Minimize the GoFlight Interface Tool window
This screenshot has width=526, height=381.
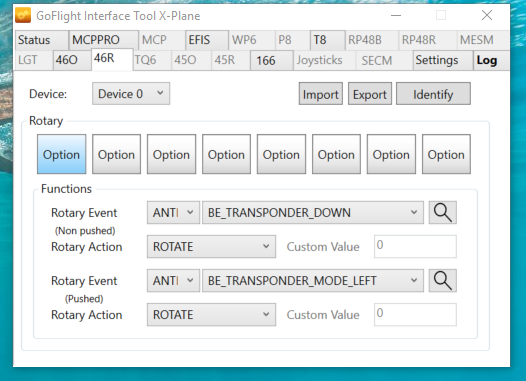(396, 15)
